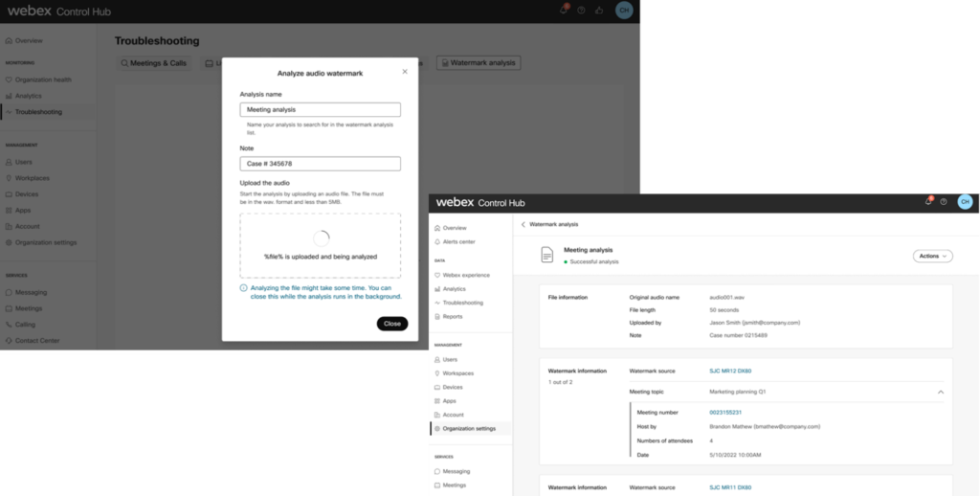Open Reports in the right window sidebar

(448, 317)
